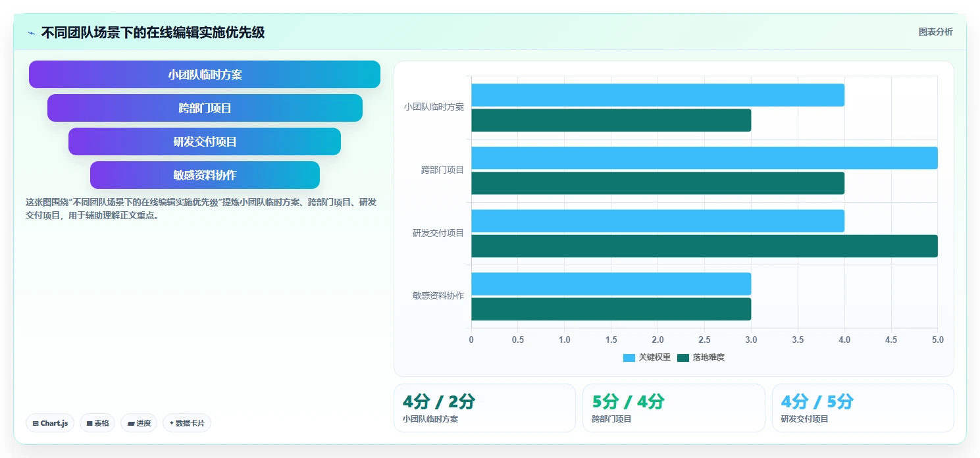Click the 4.0 x-axis tick value
This screenshot has width=980, height=458.
[x=844, y=340]
